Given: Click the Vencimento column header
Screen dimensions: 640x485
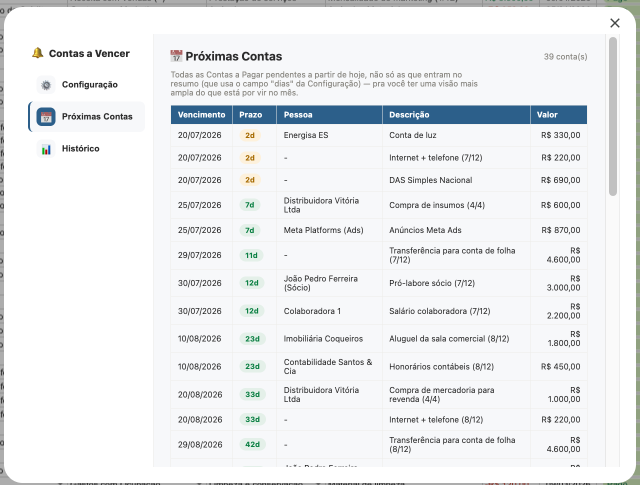Looking at the screenshot, I should [x=202, y=115].
